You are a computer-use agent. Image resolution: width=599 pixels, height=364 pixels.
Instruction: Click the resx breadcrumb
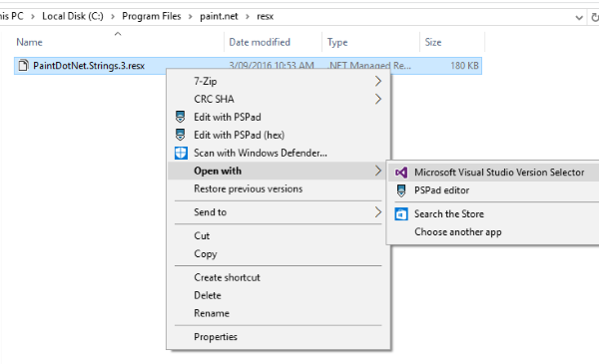266,16
